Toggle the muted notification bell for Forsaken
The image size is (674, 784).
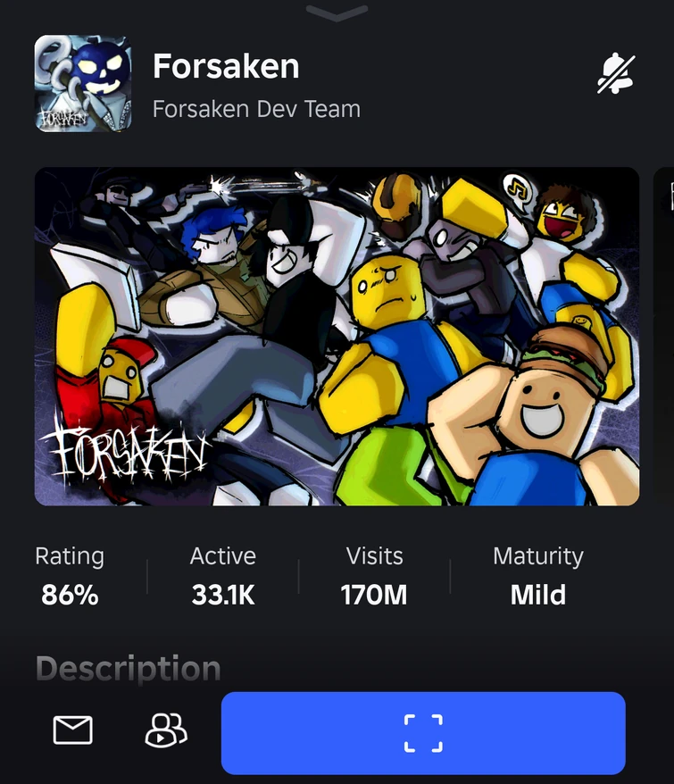coord(616,74)
